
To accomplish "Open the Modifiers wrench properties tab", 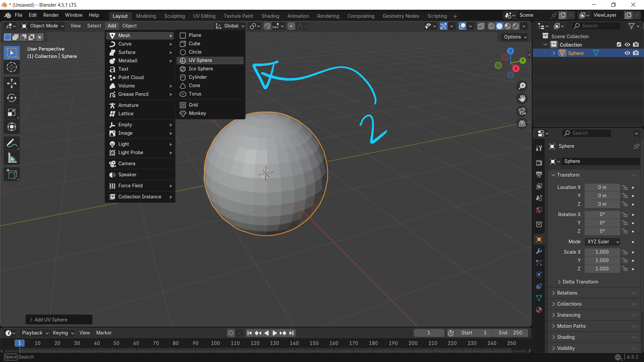I will pos(539,251).
